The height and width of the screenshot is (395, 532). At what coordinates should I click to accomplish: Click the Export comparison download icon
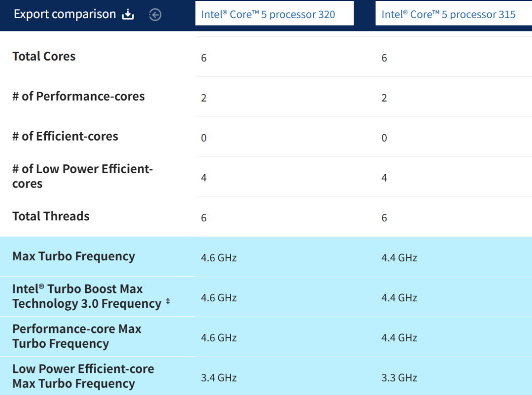(128, 15)
